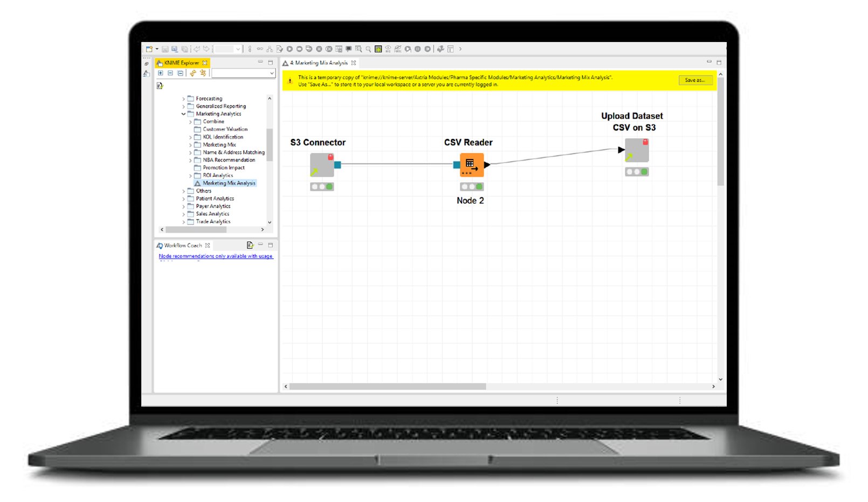Click the auto layout toolbar icon
868x502 pixels.
click(270, 49)
